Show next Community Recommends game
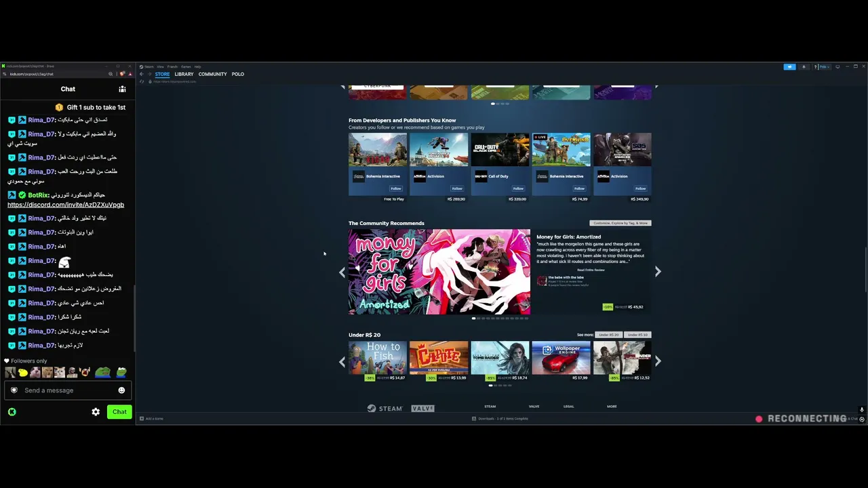Screen dimensions: 868x488 (x=658, y=272)
